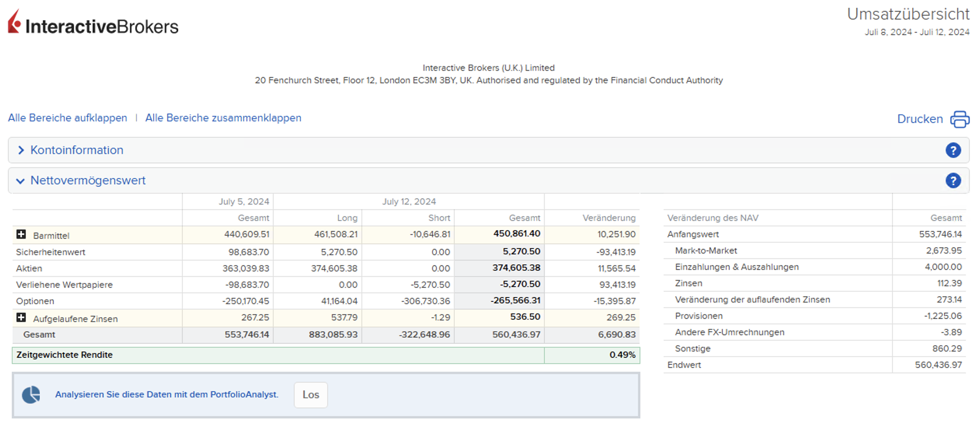Click the Drucken print link

point(919,119)
